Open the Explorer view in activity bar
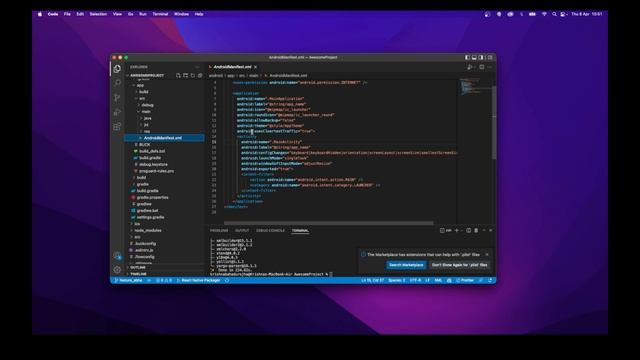640x360 pixels. point(117,69)
